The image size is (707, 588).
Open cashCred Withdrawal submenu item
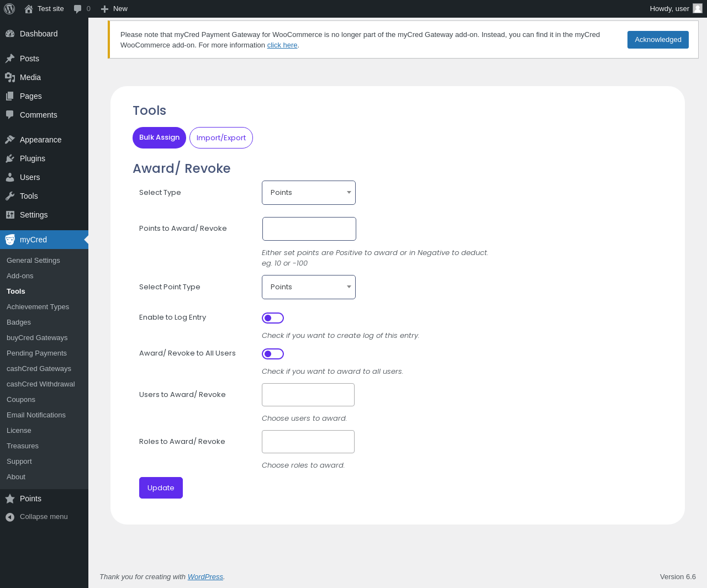click(40, 384)
